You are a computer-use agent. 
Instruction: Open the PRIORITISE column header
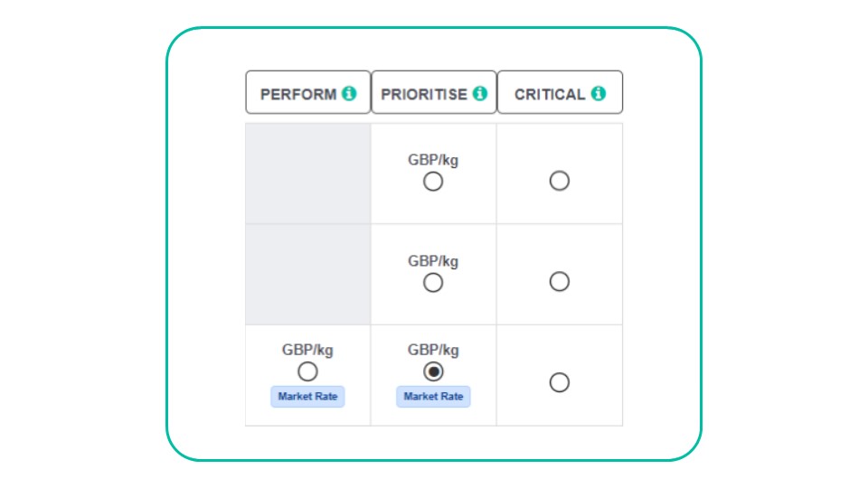click(434, 92)
